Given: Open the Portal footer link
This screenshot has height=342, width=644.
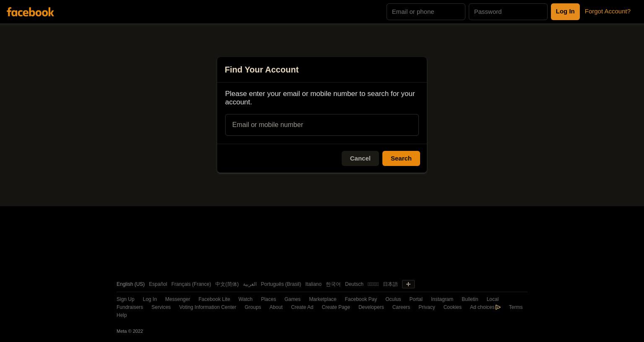Looking at the screenshot, I should tap(415, 299).
